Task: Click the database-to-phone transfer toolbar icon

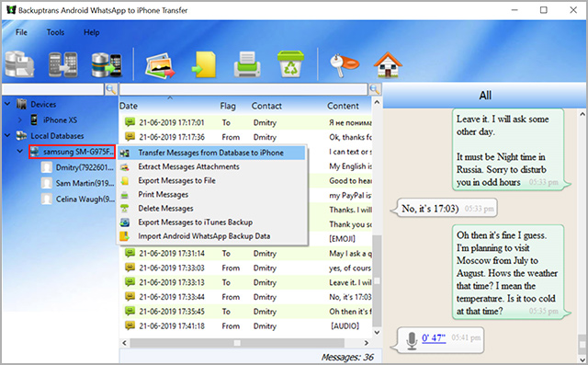Action: (x=107, y=64)
